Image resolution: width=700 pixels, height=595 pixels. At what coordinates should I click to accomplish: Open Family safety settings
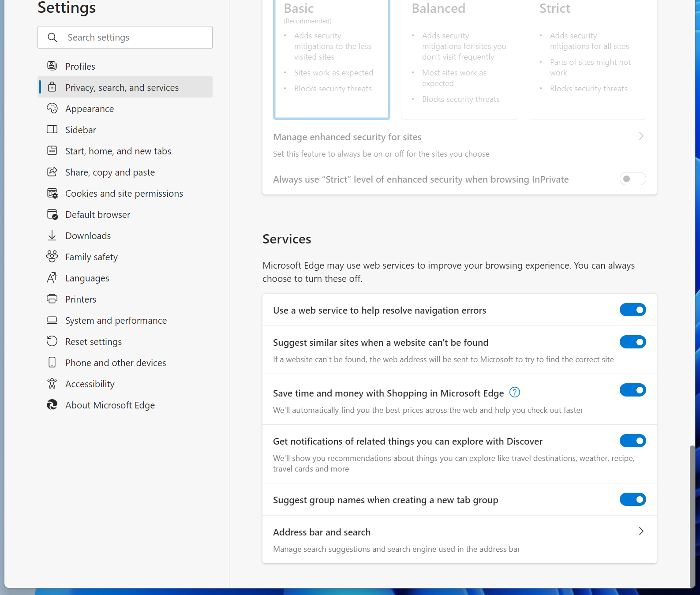coord(125,257)
